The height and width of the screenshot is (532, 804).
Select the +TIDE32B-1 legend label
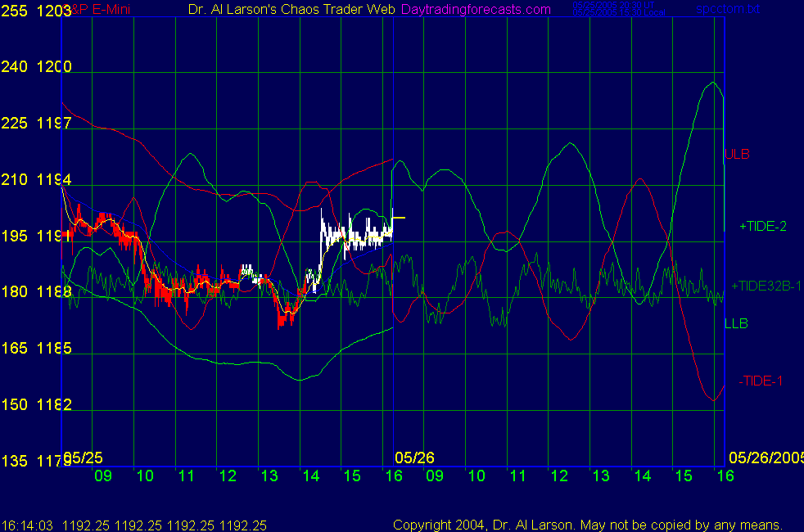pyautogui.click(x=766, y=286)
